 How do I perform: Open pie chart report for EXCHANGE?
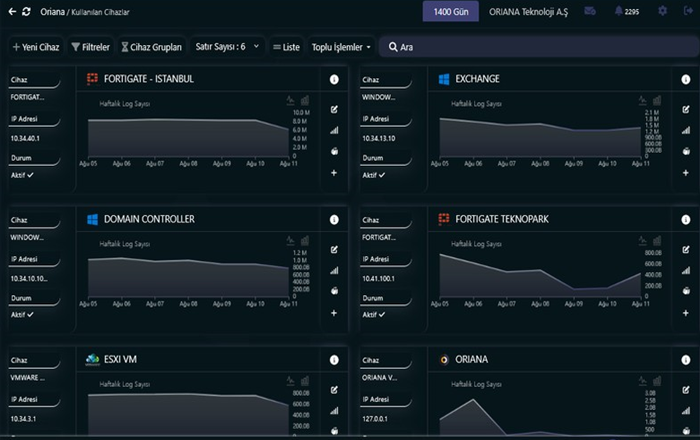click(x=686, y=151)
